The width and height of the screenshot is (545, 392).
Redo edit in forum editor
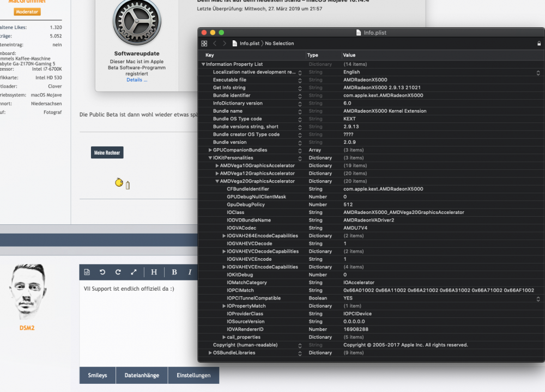tap(118, 272)
